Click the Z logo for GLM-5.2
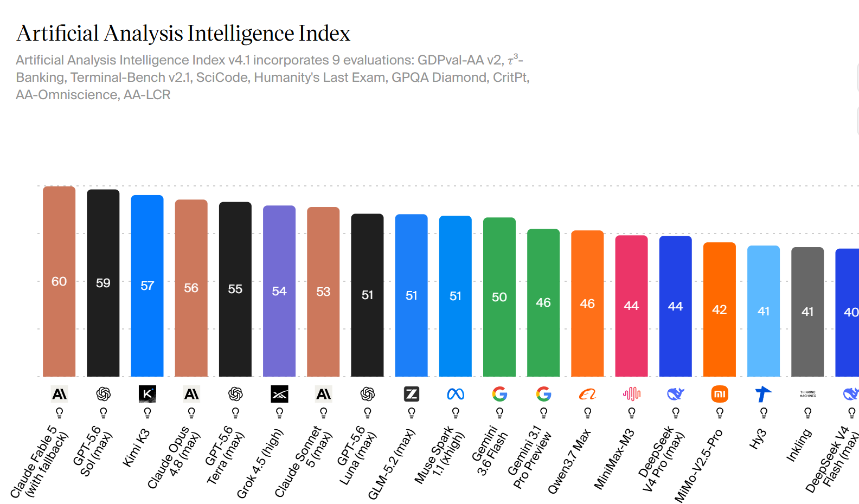Viewport: 859px width, 504px height. point(412,394)
